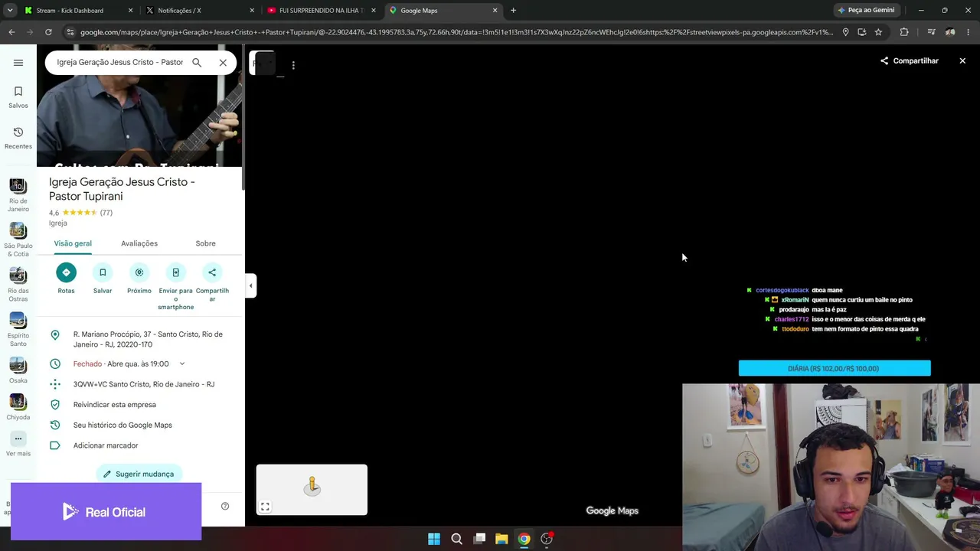Click the Pegman minimap thumbnail
The image size is (980, 551).
pyautogui.click(x=312, y=490)
